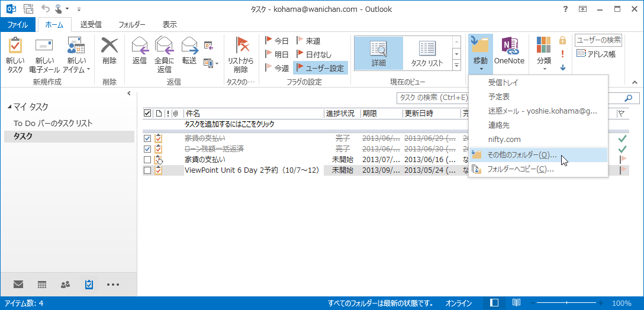Set flag to 明日
644x310 pixels.
point(277,54)
